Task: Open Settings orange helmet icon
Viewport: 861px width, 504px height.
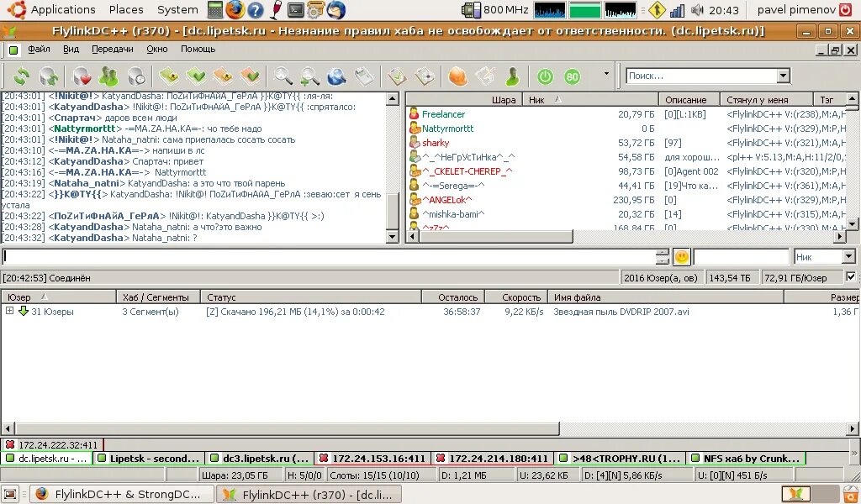Action: click(x=458, y=76)
